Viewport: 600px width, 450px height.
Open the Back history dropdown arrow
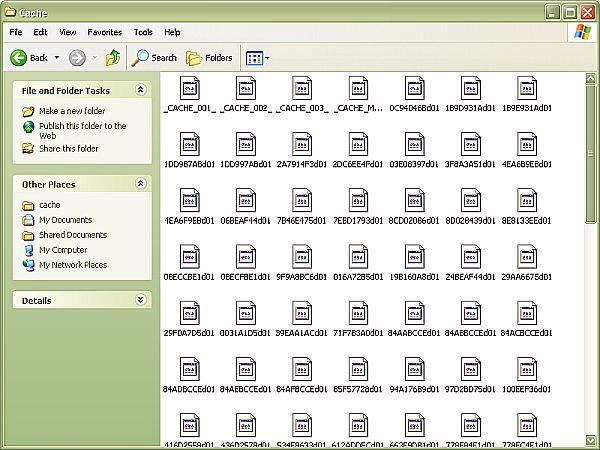coord(57,58)
